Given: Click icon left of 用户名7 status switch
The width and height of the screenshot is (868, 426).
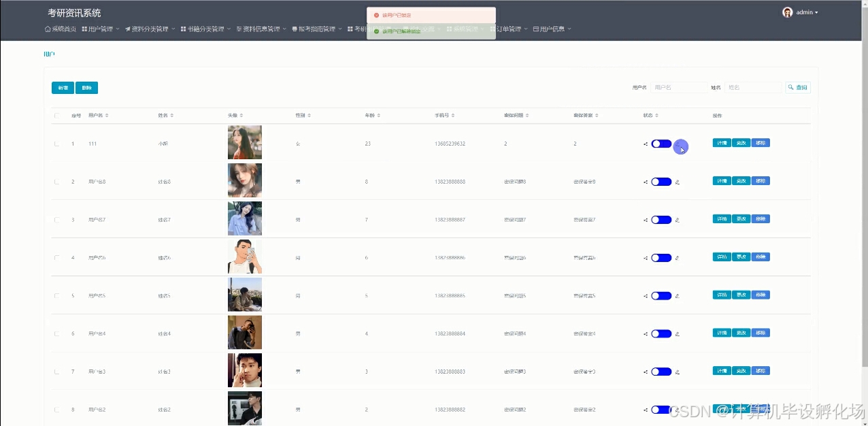Looking at the screenshot, I should [x=646, y=220].
